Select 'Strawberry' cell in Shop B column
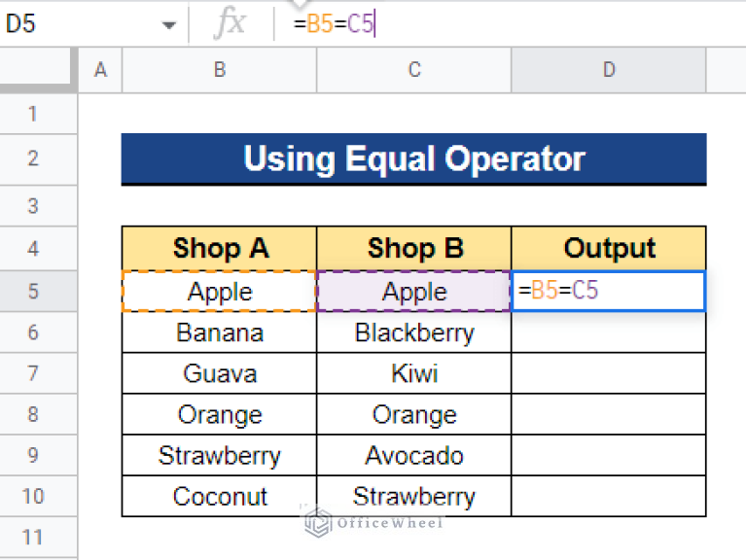This screenshot has height=560, width=746. coord(414,496)
